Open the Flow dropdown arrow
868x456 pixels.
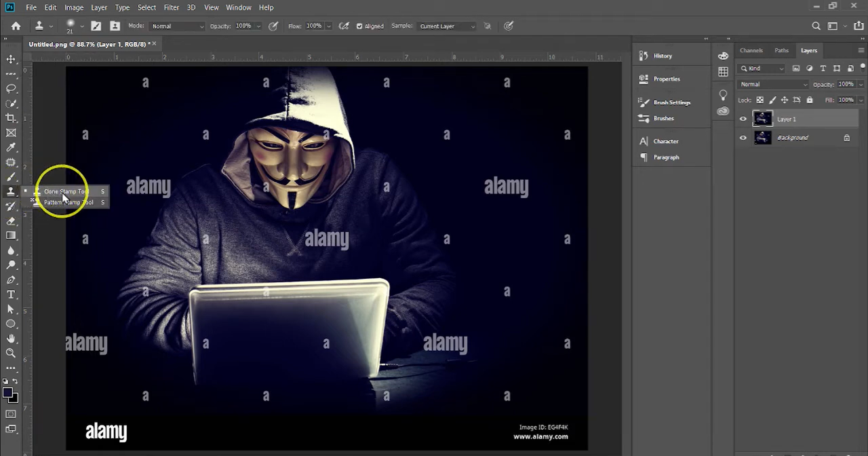click(328, 26)
